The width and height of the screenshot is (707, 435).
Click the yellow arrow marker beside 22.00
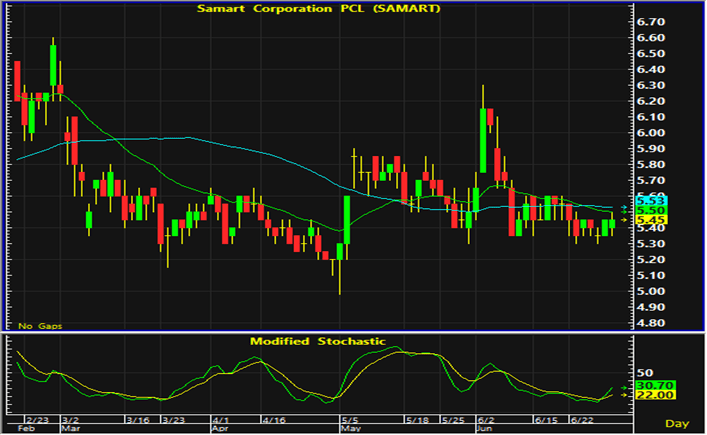[x=624, y=395]
